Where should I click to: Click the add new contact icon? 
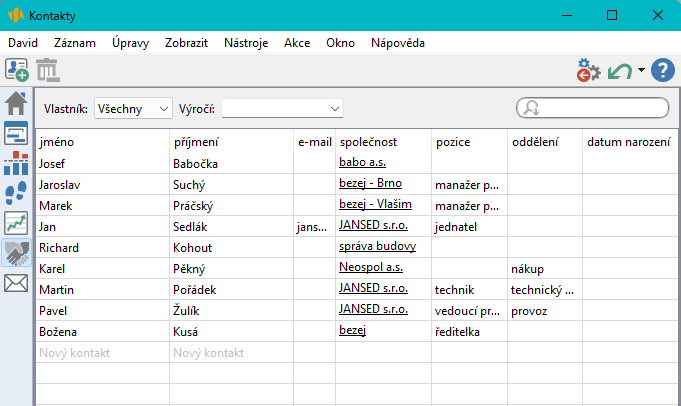tap(17, 70)
